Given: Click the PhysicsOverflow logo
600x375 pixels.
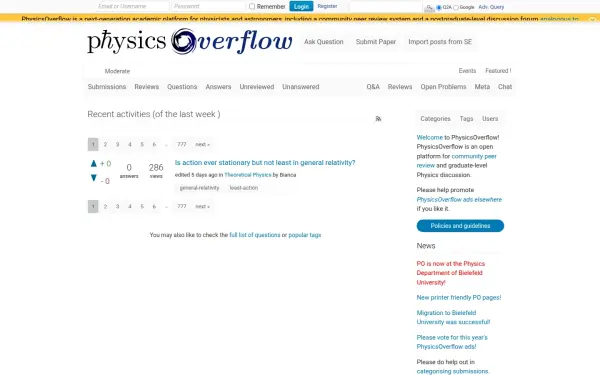Looking at the screenshot, I should tap(190, 41).
